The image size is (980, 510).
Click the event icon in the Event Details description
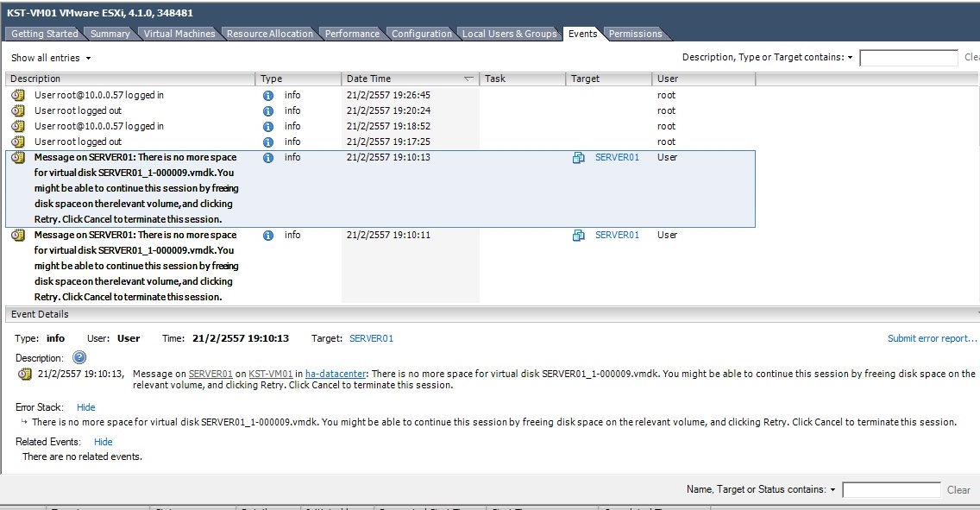coord(25,374)
